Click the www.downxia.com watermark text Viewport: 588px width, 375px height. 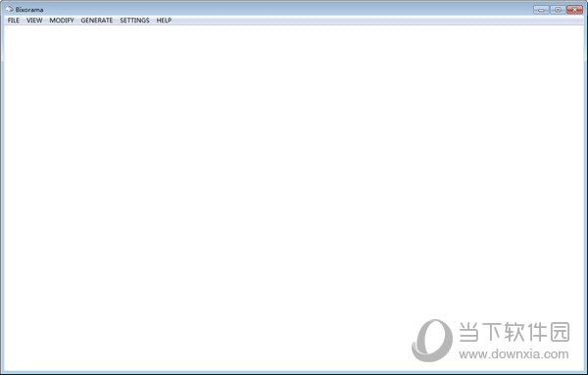tap(514, 354)
